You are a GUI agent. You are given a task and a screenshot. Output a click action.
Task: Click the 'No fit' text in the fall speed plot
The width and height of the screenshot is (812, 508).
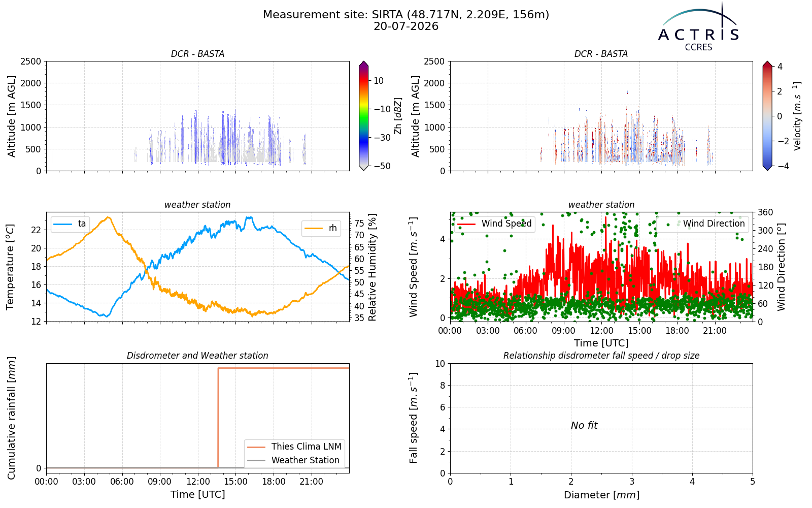pos(584,426)
